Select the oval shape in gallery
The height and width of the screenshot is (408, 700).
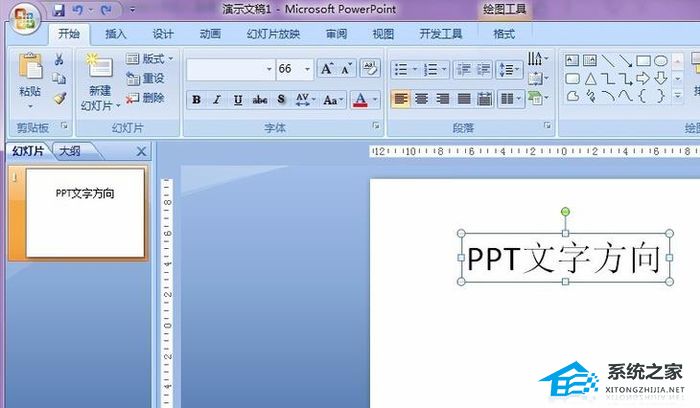coord(661,60)
